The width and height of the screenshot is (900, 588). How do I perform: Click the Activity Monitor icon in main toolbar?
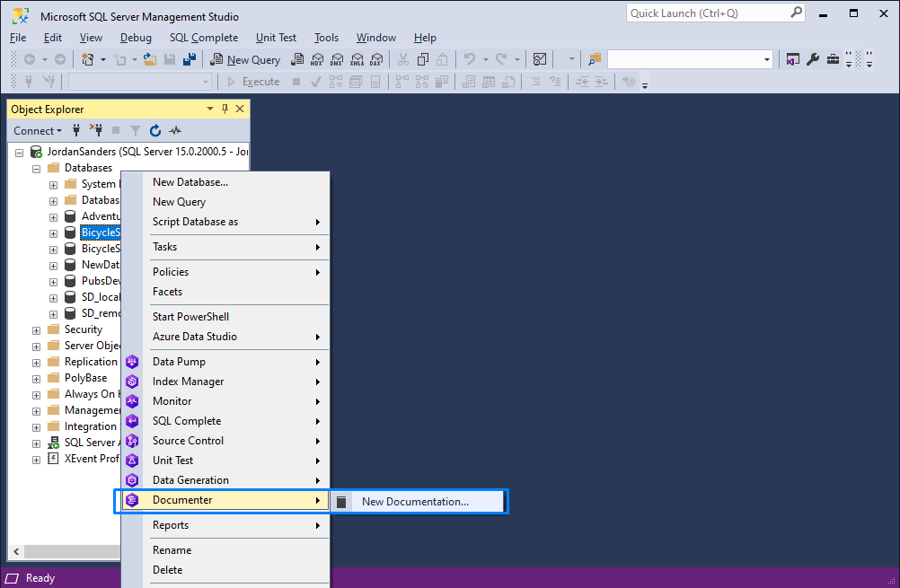[540, 59]
